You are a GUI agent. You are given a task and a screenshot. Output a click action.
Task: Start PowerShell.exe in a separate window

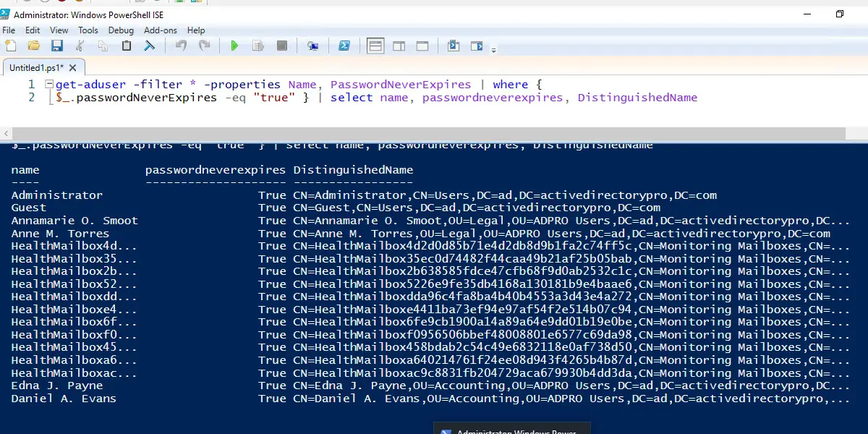pos(344,46)
